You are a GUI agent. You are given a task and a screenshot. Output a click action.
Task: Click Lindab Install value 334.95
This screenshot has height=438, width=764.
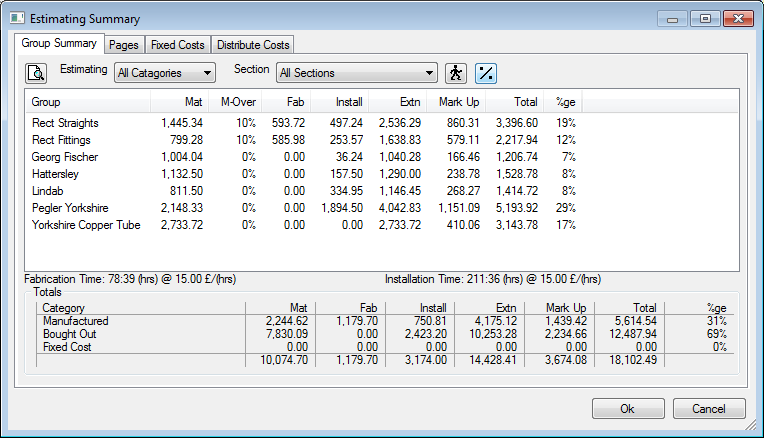[x=346, y=191]
